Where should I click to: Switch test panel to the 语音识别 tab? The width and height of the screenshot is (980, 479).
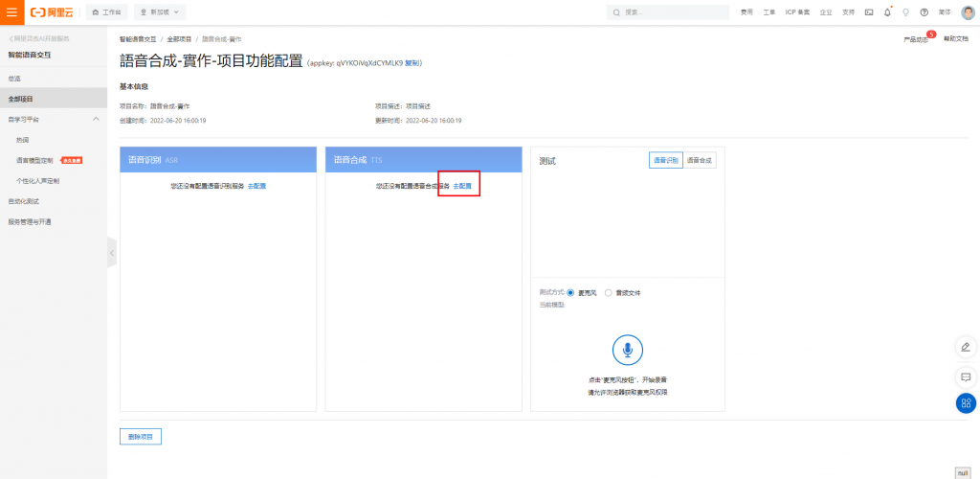(666, 161)
